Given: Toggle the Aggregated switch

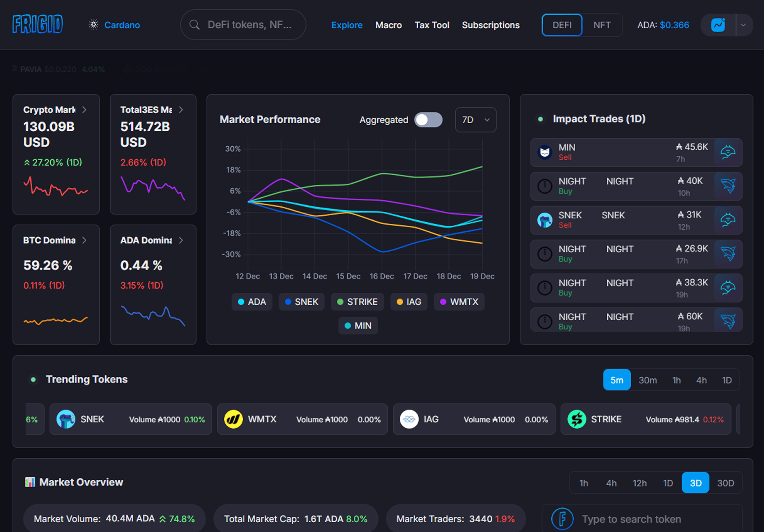Looking at the screenshot, I should tap(428, 120).
